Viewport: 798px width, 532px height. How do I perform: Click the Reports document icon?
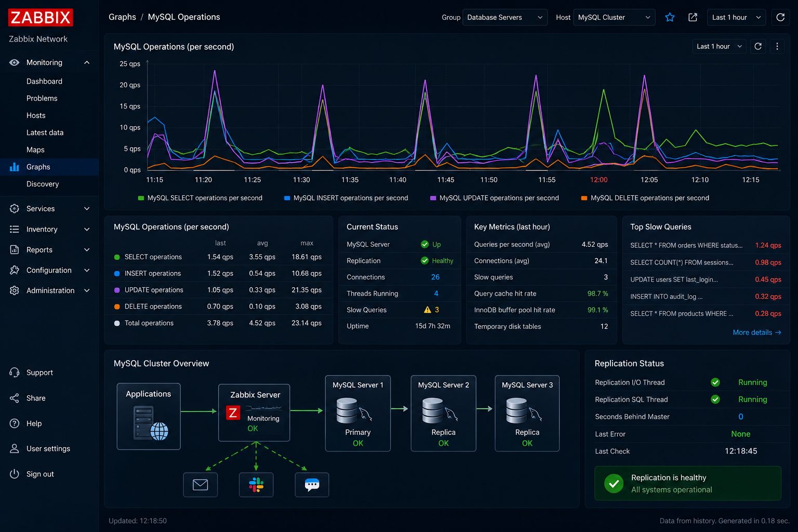[15, 249]
